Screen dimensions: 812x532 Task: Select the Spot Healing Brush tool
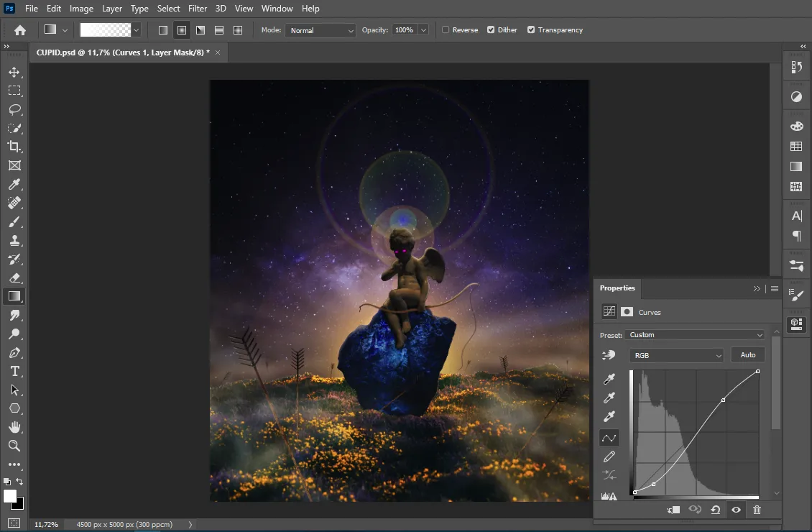click(x=14, y=203)
